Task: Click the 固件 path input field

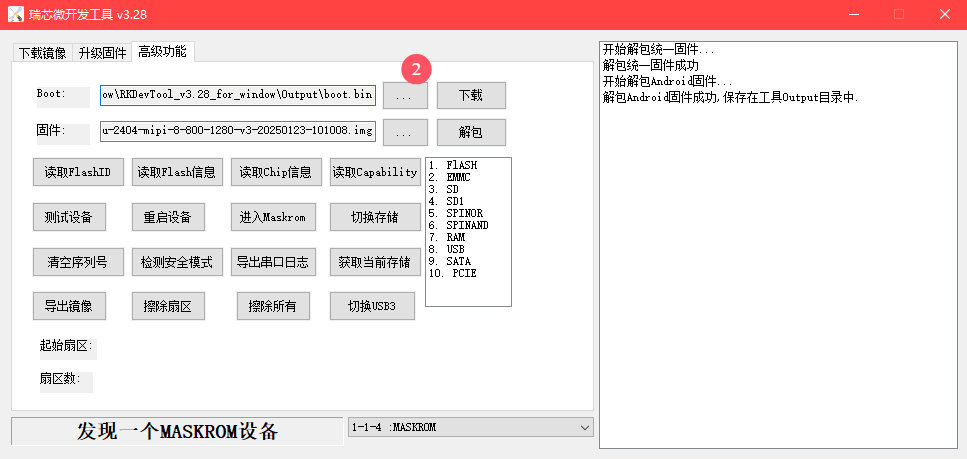Action: point(237,132)
